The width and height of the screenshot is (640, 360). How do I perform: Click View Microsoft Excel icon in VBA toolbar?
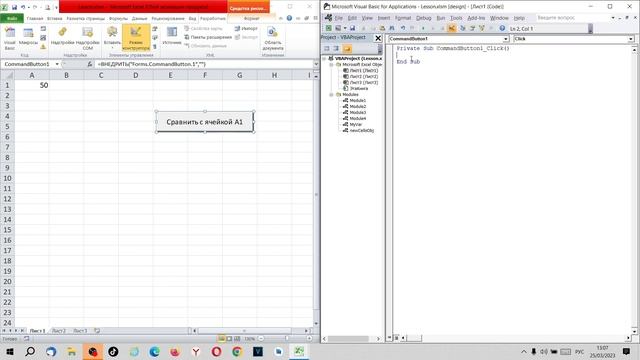(x=328, y=28)
